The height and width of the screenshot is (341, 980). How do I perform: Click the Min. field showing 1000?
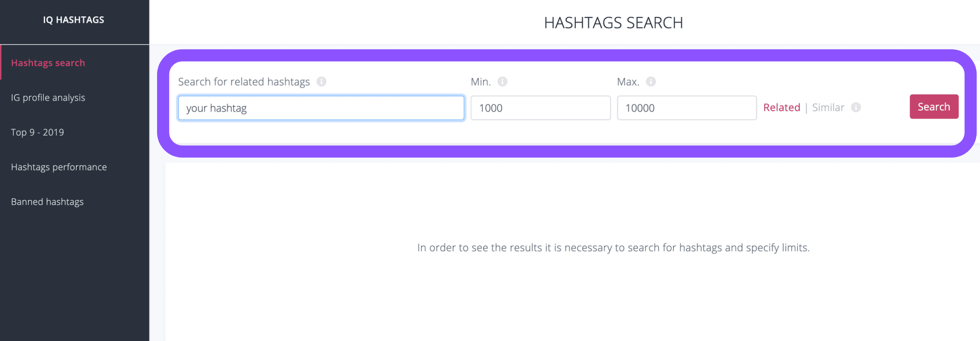click(541, 108)
